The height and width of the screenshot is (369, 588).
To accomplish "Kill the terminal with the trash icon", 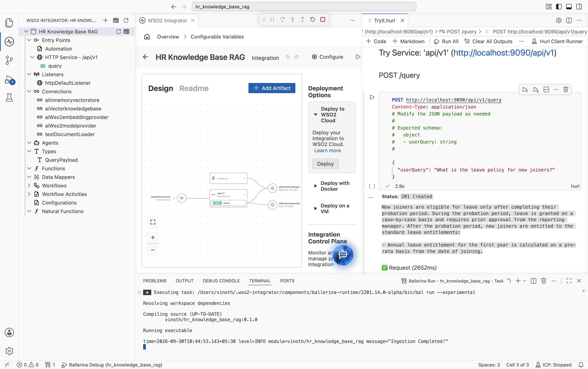I will pyautogui.click(x=544, y=281).
